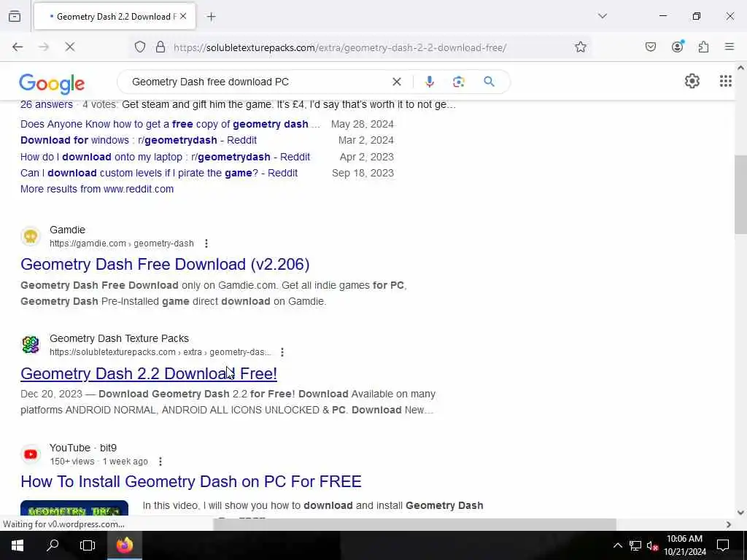The height and width of the screenshot is (560, 747).
Task: Open 'Geometry Dash Free Download (v2.206)' result
Action: pos(165,264)
